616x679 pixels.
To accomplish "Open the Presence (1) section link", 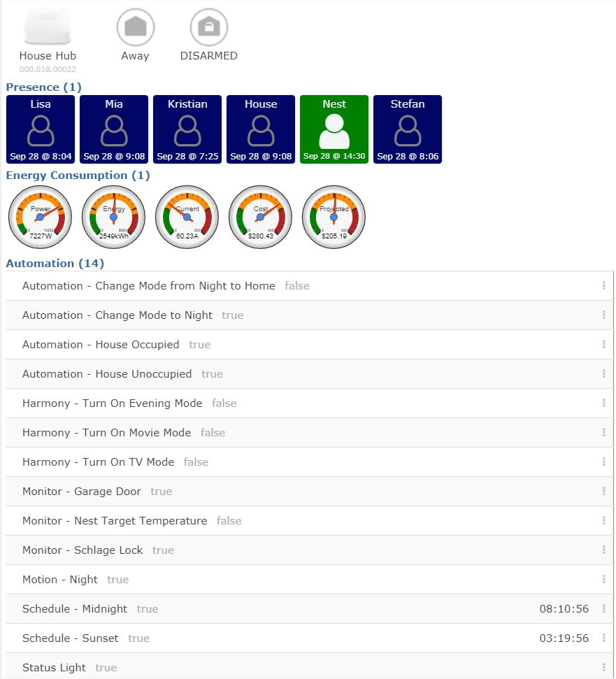I will [x=43, y=87].
